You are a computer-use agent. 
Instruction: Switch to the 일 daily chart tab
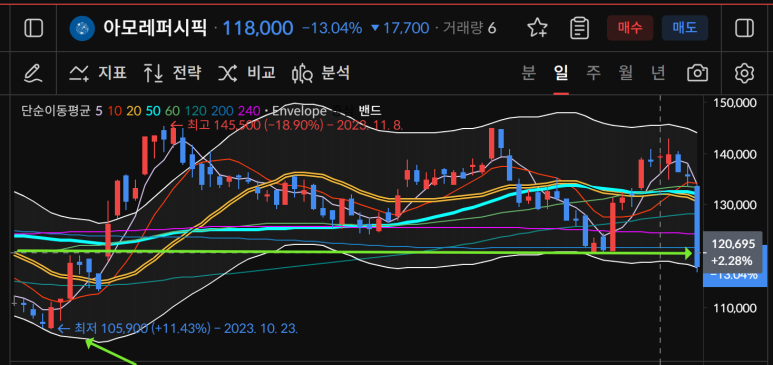pyautogui.click(x=561, y=73)
